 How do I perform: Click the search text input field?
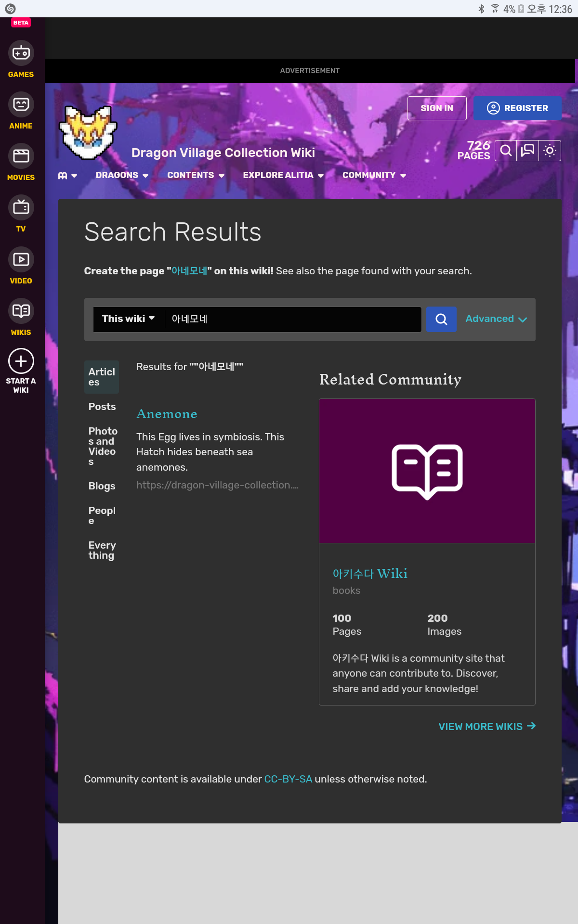click(292, 319)
